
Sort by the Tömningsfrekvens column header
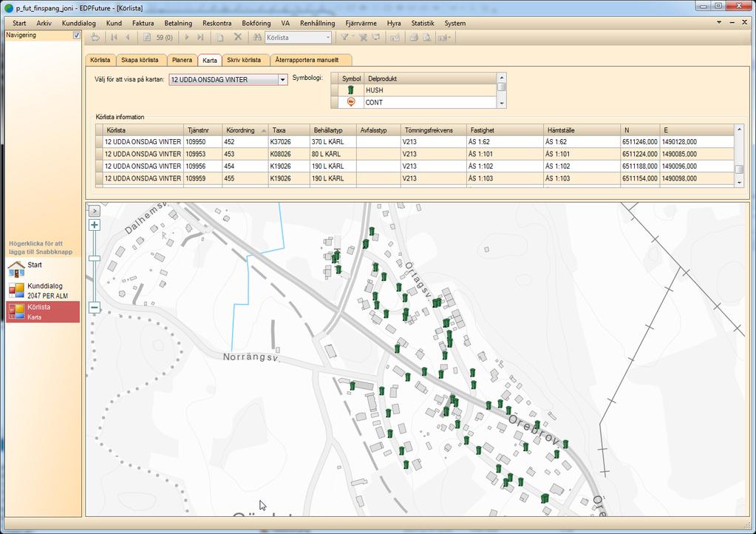click(x=434, y=130)
